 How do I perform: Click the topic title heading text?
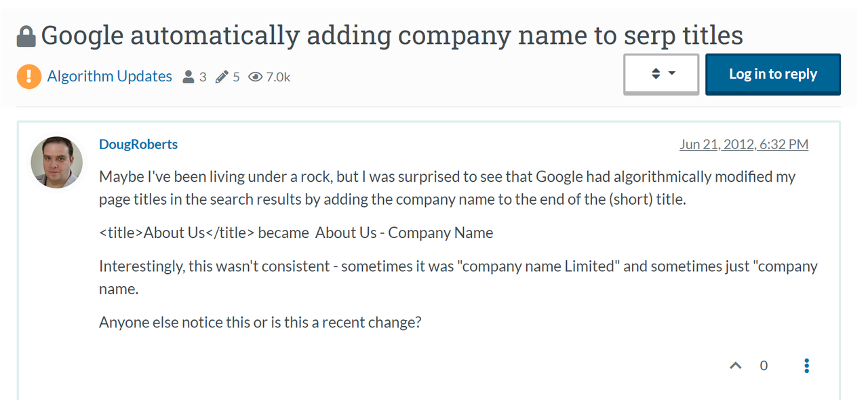tap(392, 36)
